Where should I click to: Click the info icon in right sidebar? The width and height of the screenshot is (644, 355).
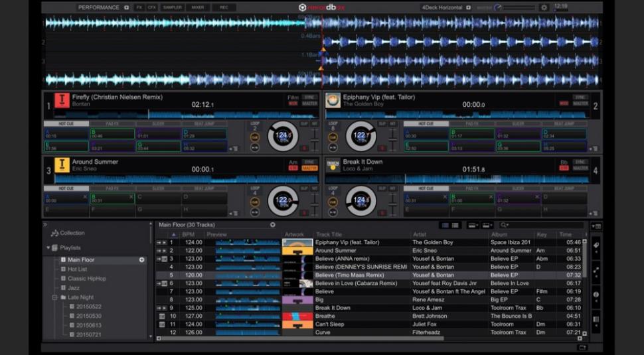(x=596, y=295)
